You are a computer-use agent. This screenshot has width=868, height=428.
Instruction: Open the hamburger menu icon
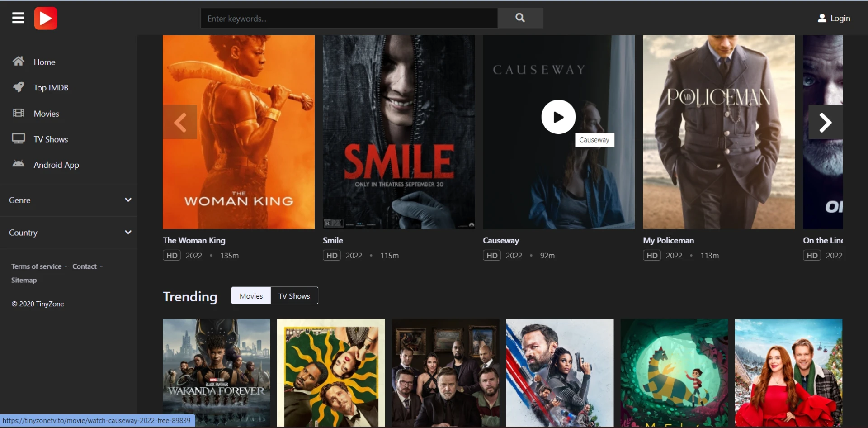[x=18, y=18]
